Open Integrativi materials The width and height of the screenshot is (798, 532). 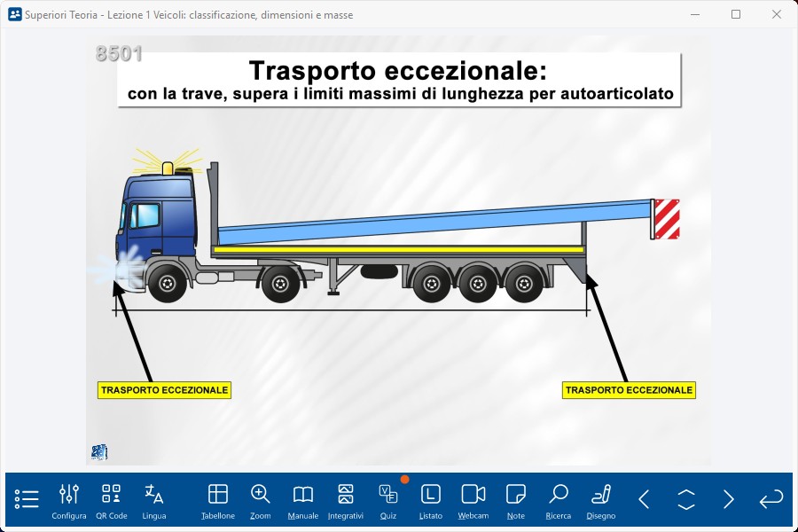[346, 500]
